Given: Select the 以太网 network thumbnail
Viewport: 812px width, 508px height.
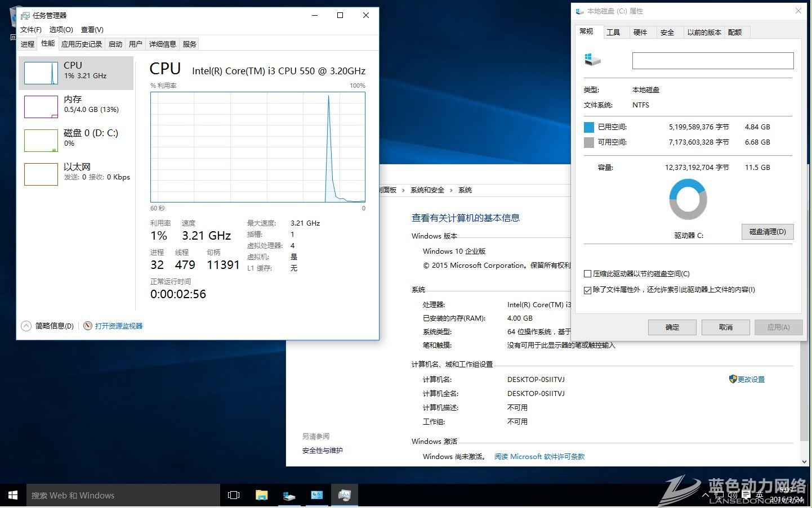Looking at the screenshot, I should click(41, 174).
